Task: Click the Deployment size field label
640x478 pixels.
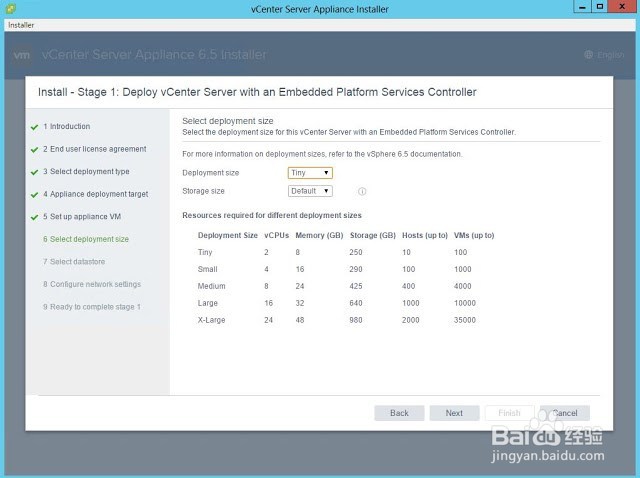Action: (x=211, y=173)
